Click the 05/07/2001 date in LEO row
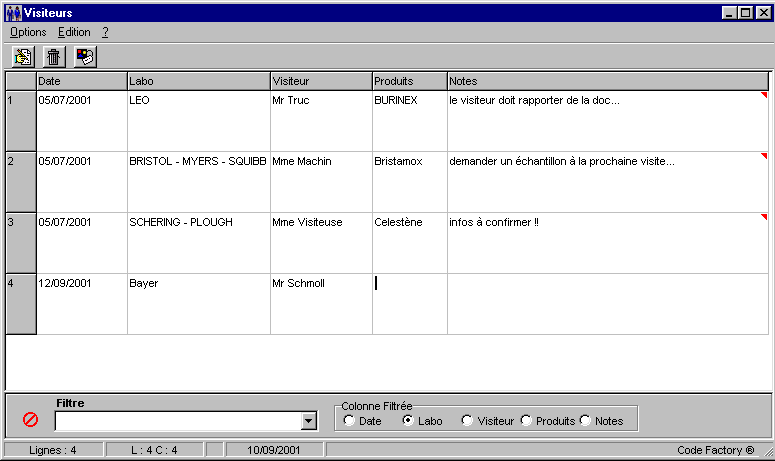 click(x=82, y=121)
